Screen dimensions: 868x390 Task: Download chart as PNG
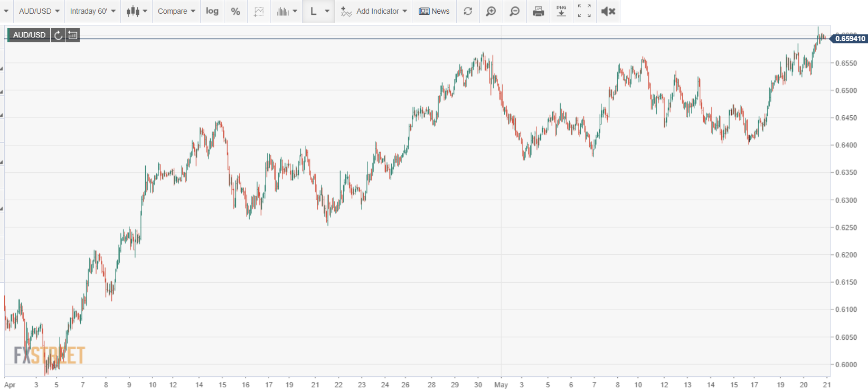[x=561, y=11]
